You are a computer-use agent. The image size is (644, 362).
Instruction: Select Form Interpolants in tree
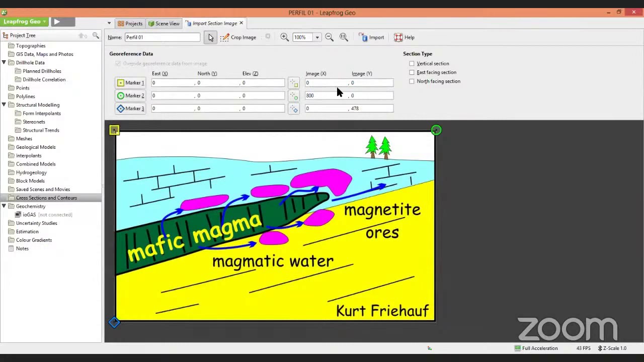pyautogui.click(x=42, y=114)
